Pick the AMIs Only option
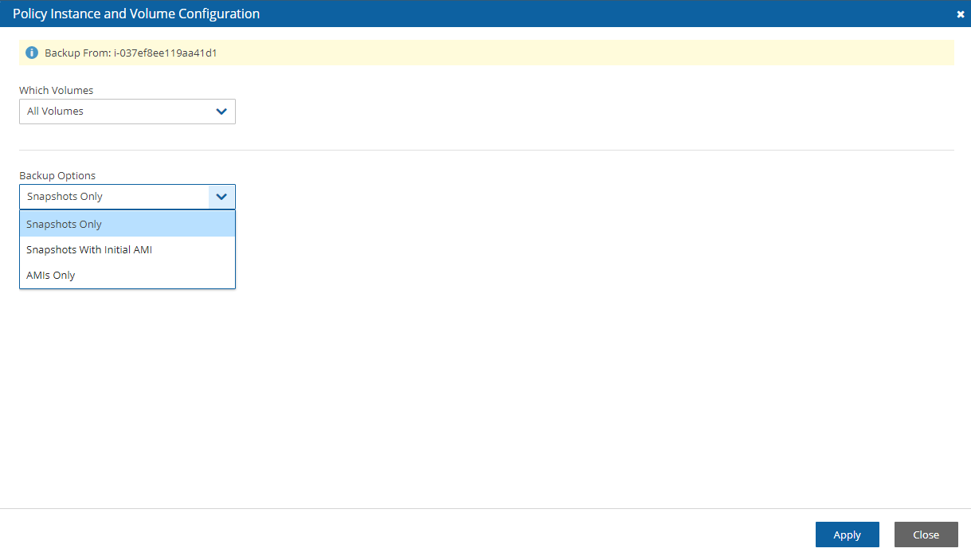 click(x=51, y=276)
